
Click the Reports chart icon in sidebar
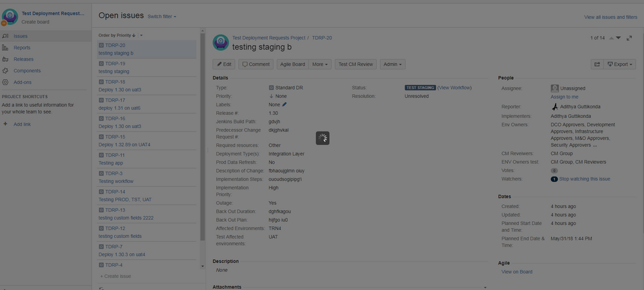[5, 48]
